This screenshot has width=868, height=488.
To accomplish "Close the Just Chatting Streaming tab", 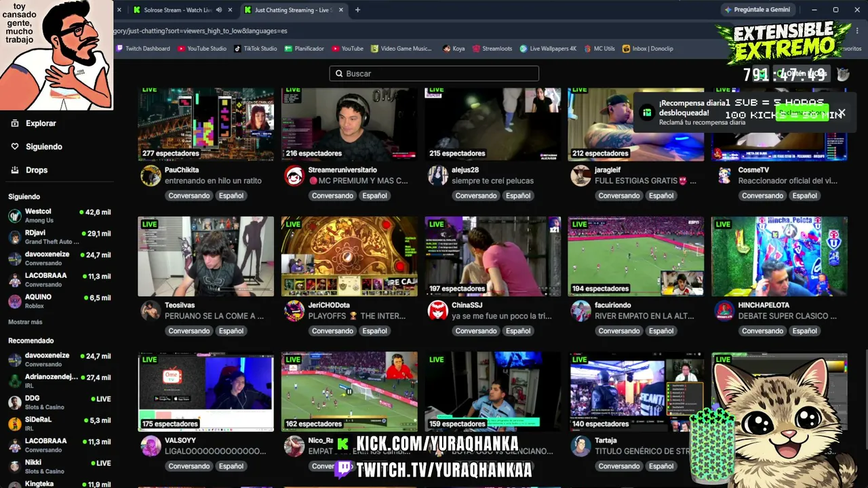I will click(340, 10).
